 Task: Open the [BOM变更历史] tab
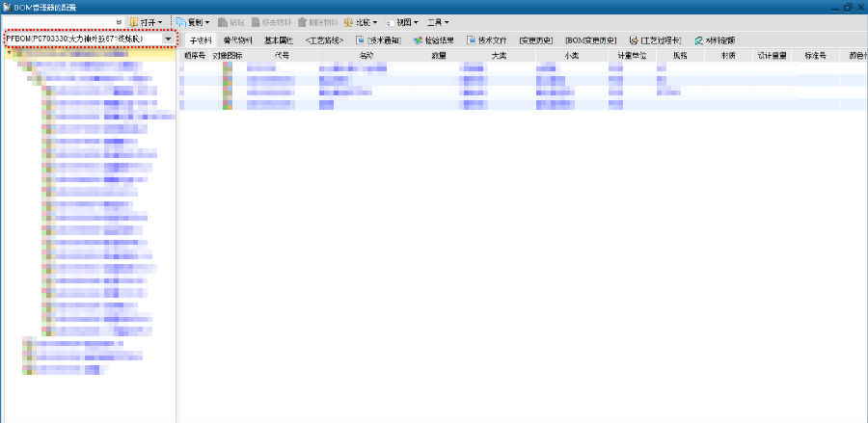pos(590,40)
